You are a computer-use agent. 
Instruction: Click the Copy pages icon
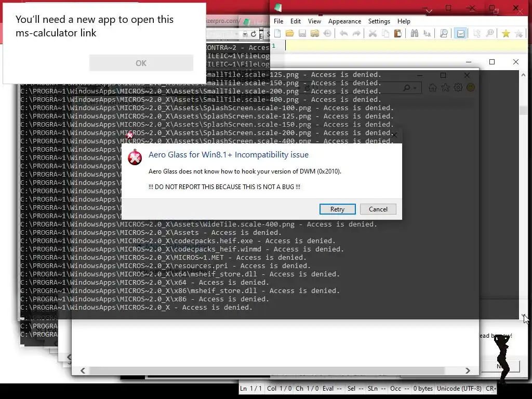[x=385, y=33]
